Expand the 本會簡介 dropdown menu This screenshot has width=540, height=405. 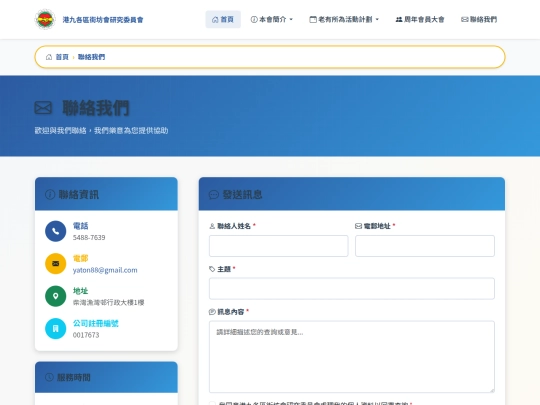pyautogui.click(x=272, y=19)
